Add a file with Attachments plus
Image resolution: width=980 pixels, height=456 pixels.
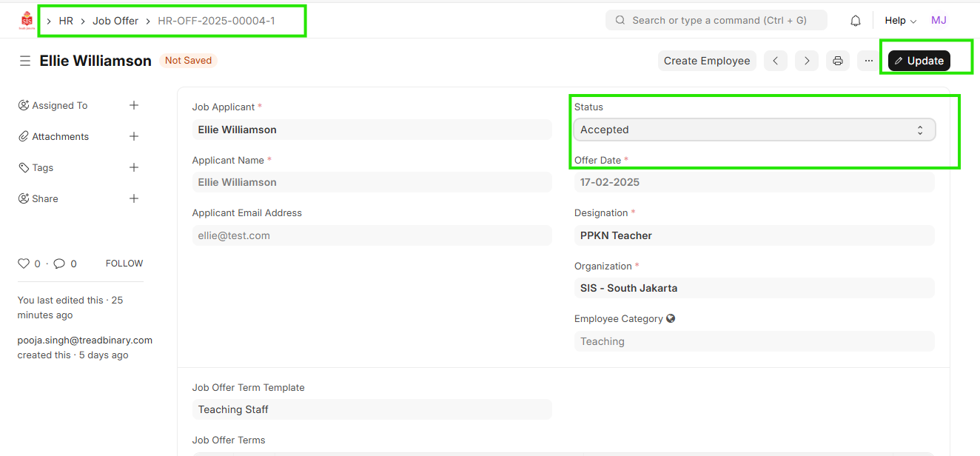click(134, 137)
